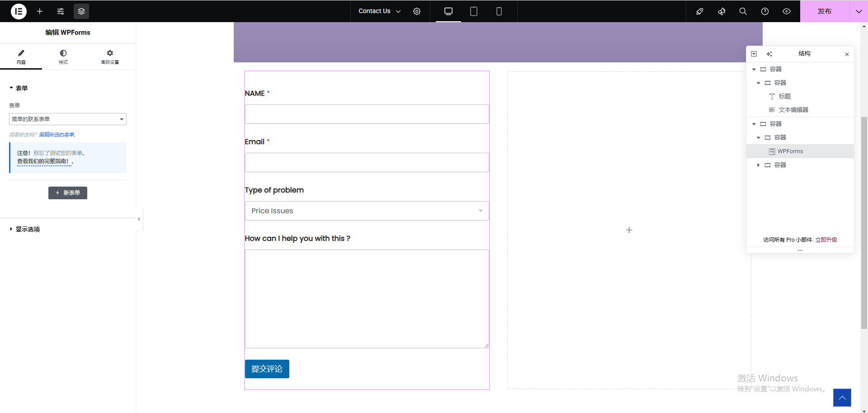Image resolution: width=868 pixels, height=413 pixels.
Task: Switch to the 高级设置 tab
Action: tap(110, 57)
